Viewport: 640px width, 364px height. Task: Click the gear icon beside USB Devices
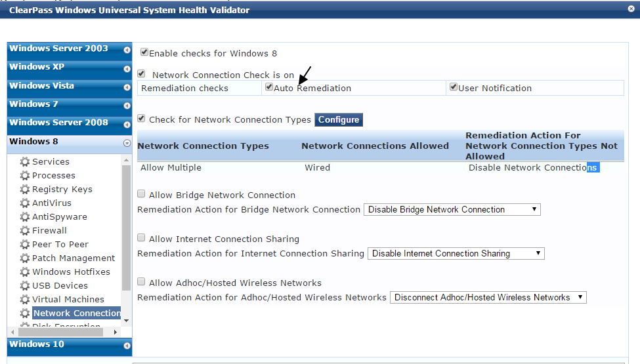tap(25, 286)
